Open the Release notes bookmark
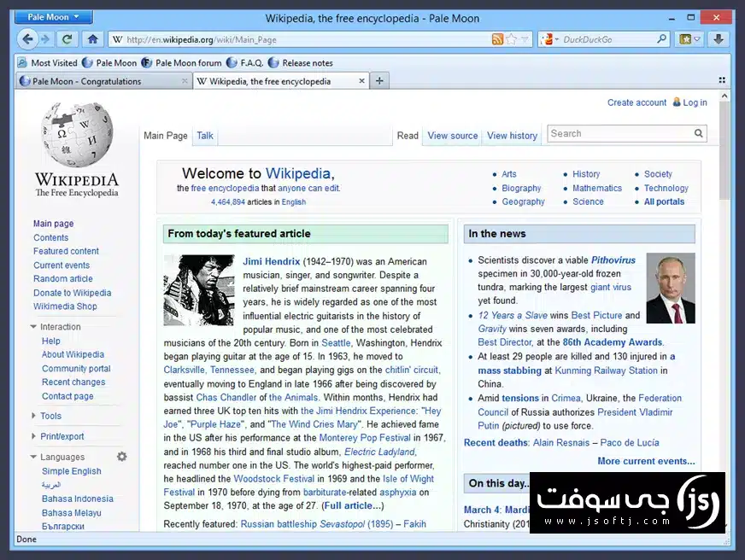Screen dimensions: 745x560 (300, 62)
